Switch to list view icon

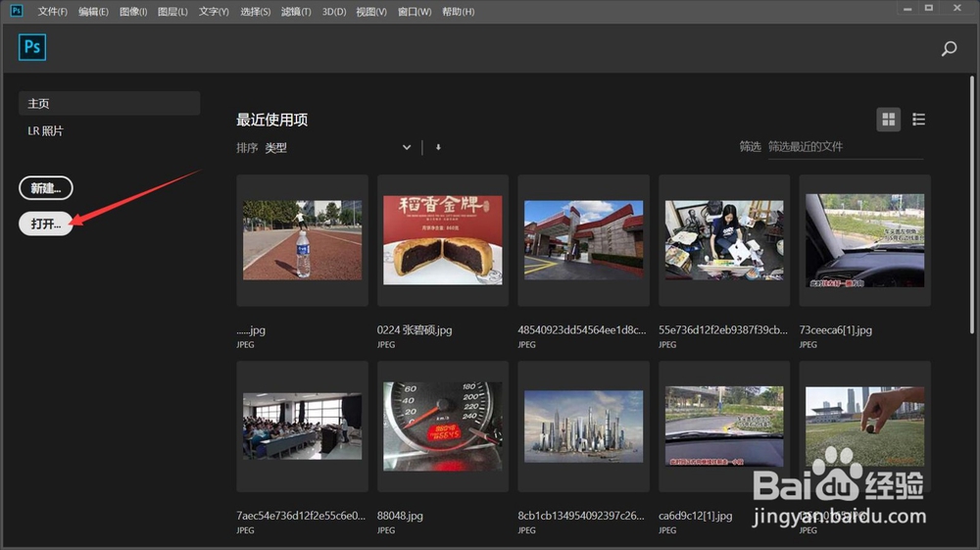pos(918,120)
